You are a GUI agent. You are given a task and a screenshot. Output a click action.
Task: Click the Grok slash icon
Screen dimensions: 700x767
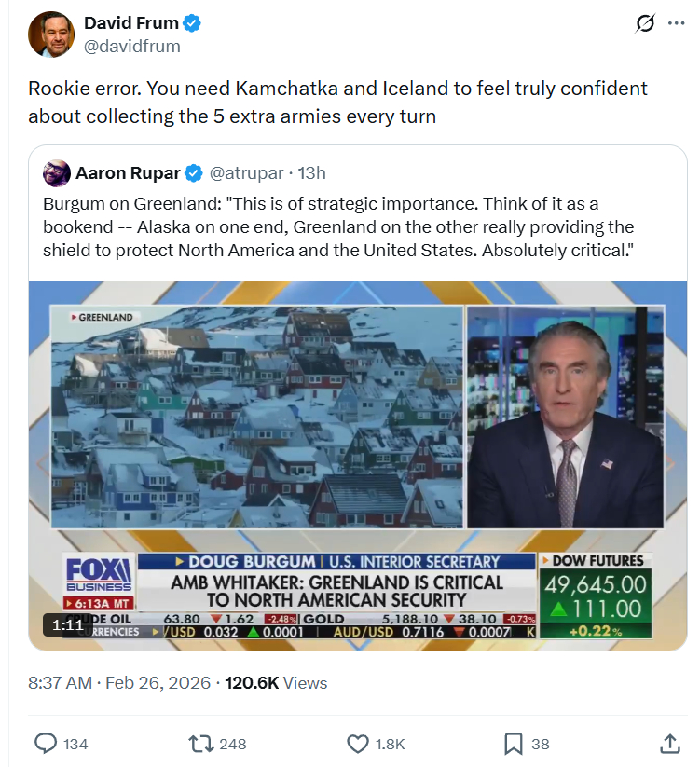coord(644,24)
